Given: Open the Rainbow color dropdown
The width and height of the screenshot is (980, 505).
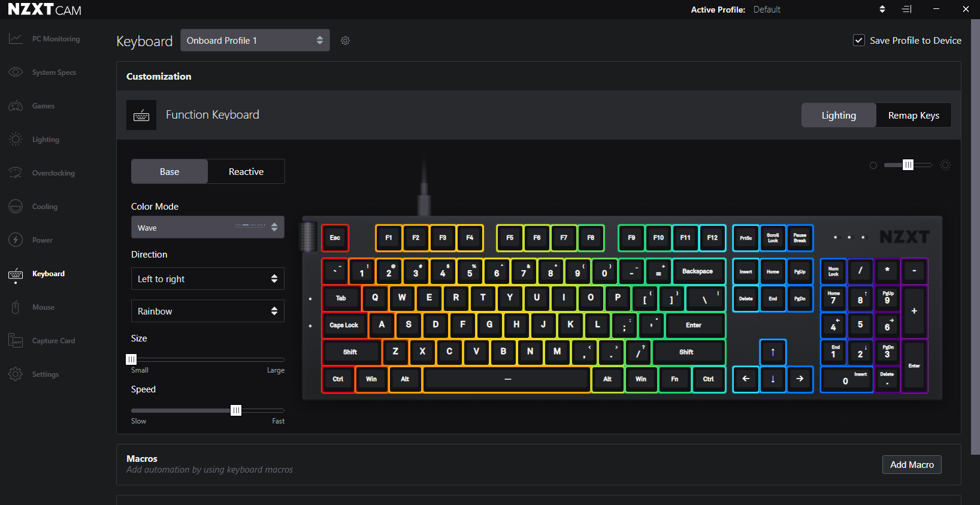Looking at the screenshot, I should coord(208,311).
